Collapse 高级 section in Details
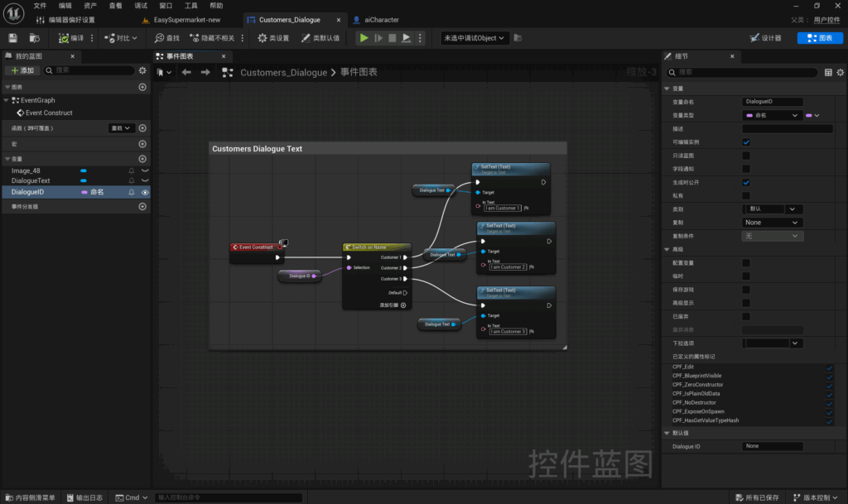 667,250
